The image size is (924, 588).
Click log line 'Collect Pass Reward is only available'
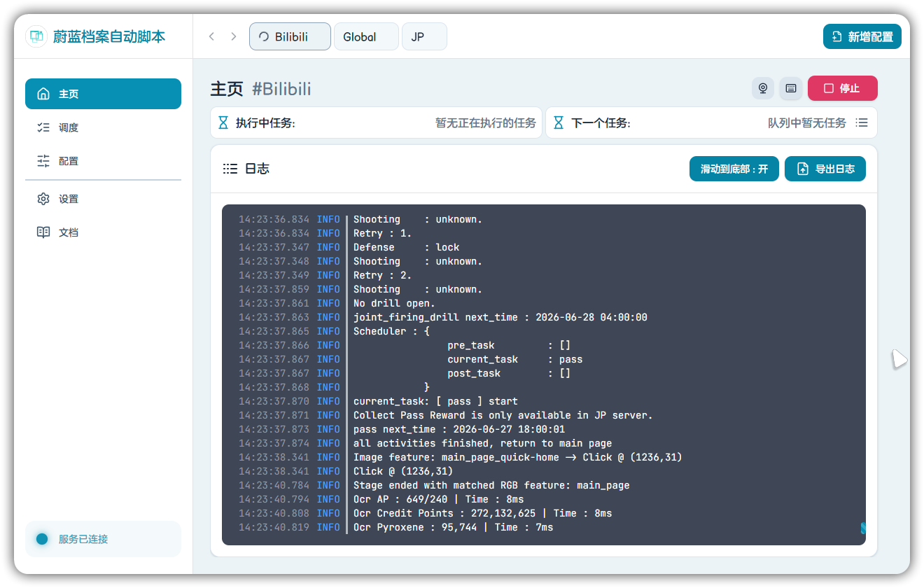pyautogui.click(x=503, y=415)
